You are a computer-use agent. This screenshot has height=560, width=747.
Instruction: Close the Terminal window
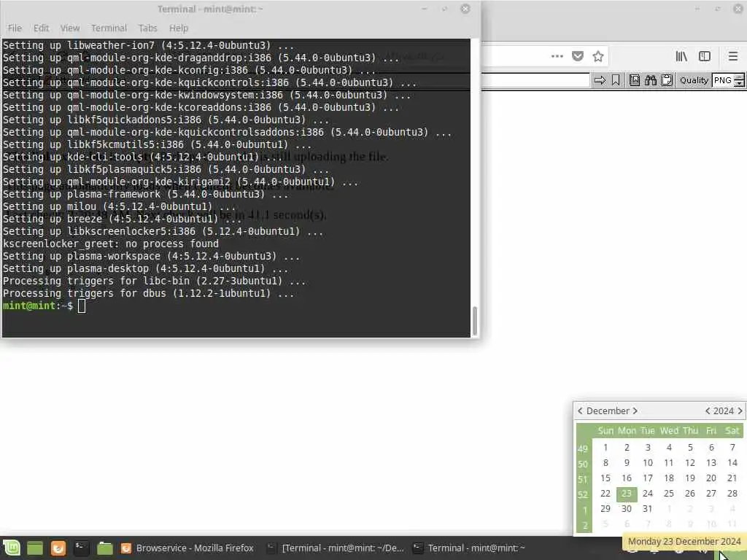coord(465,9)
